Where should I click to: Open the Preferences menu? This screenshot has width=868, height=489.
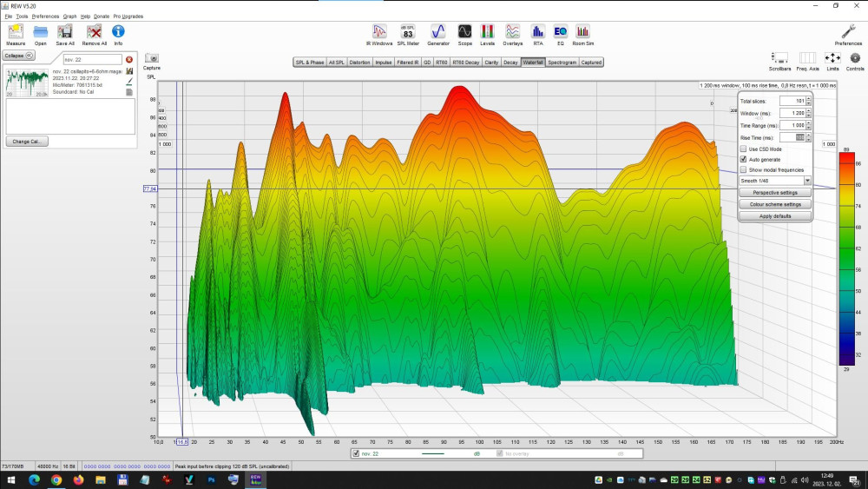coord(45,17)
